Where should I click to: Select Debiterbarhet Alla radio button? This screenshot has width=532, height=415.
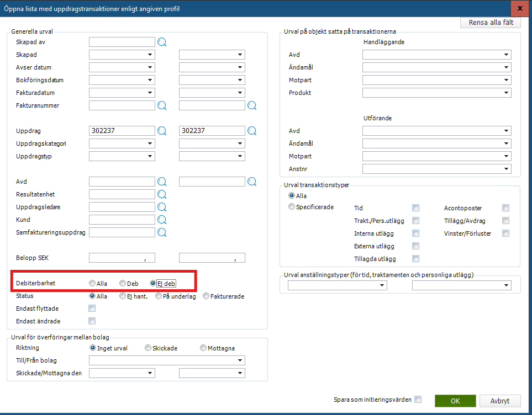[92, 283]
